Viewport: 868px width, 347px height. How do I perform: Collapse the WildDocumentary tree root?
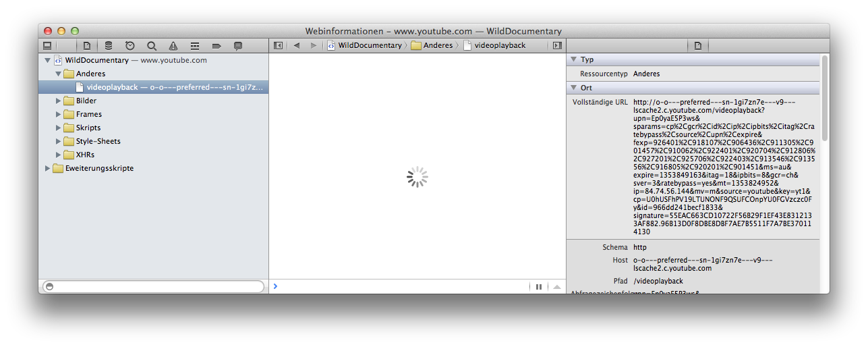coord(47,60)
